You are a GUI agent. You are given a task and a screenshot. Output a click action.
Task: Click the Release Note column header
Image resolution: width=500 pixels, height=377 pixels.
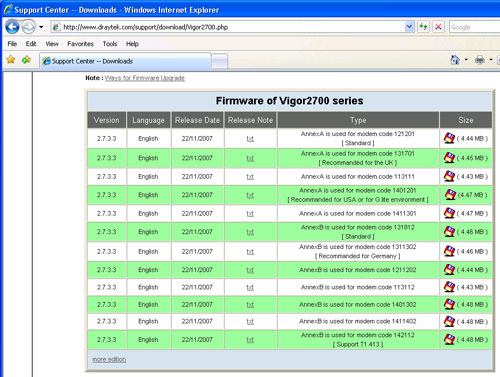pos(250,120)
